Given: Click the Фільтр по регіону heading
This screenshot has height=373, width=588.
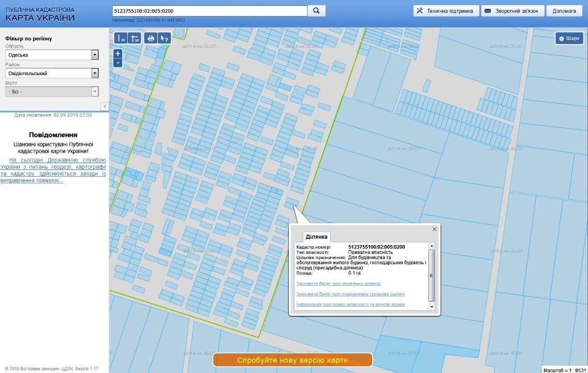Looking at the screenshot, I should pos(28,38).
